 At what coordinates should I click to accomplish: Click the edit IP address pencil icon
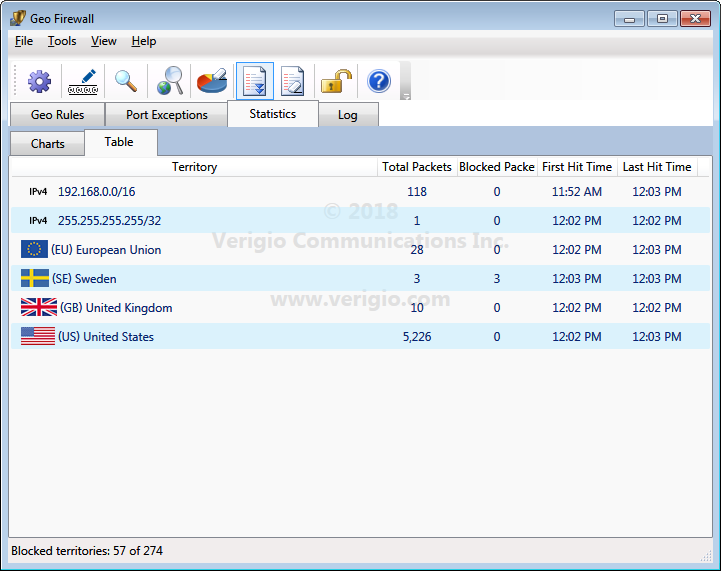[83, 81]
